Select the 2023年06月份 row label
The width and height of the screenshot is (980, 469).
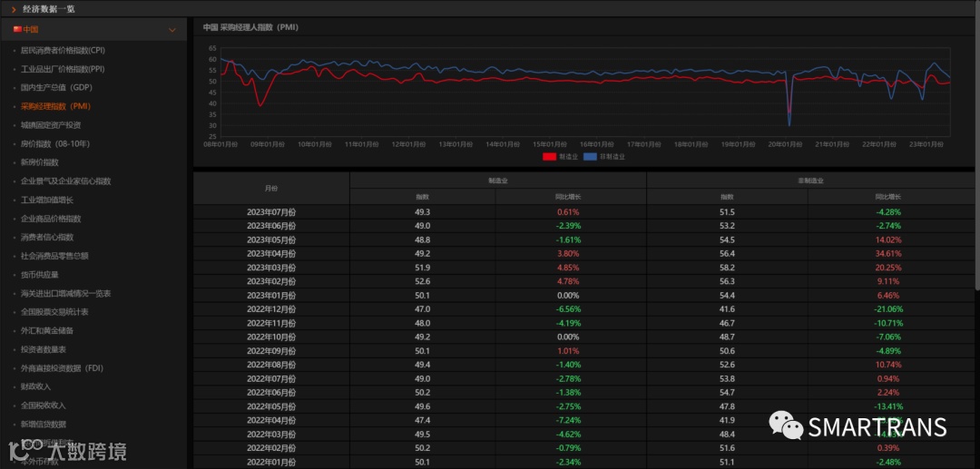point(271,226)
